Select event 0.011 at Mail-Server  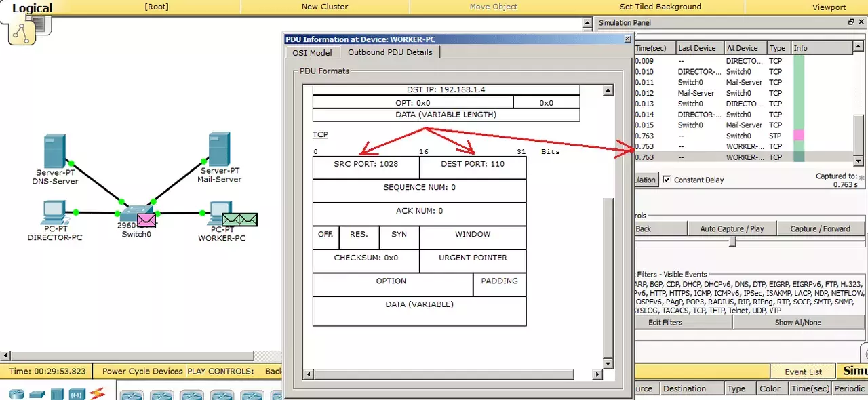pyautogui.click(x=743, y=82)
